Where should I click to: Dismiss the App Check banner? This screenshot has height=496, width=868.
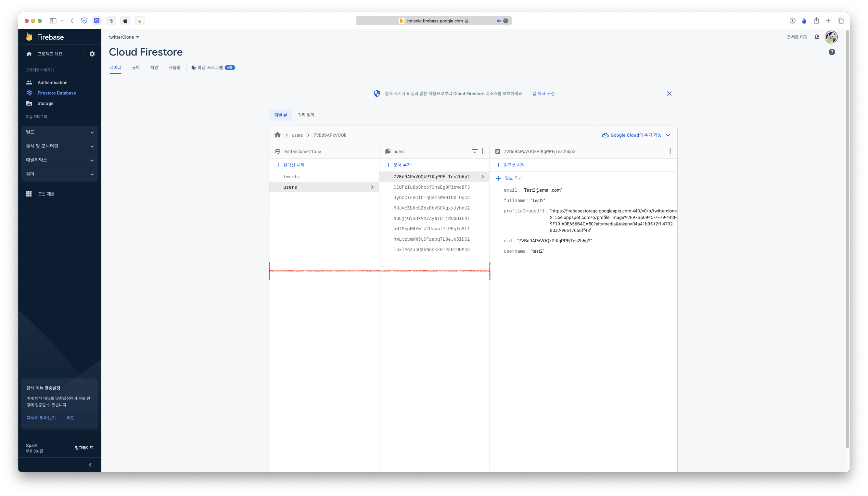point(669,93)
